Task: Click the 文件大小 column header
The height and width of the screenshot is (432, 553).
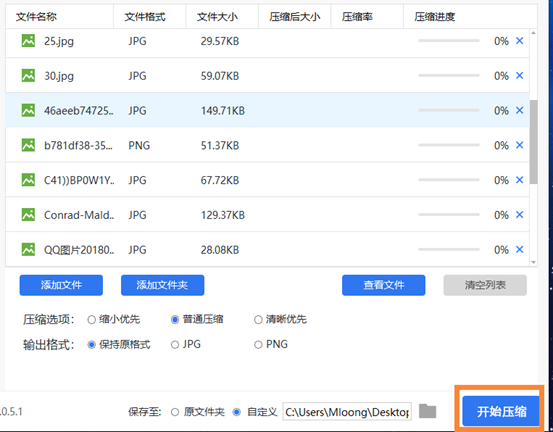Action: 217,17
